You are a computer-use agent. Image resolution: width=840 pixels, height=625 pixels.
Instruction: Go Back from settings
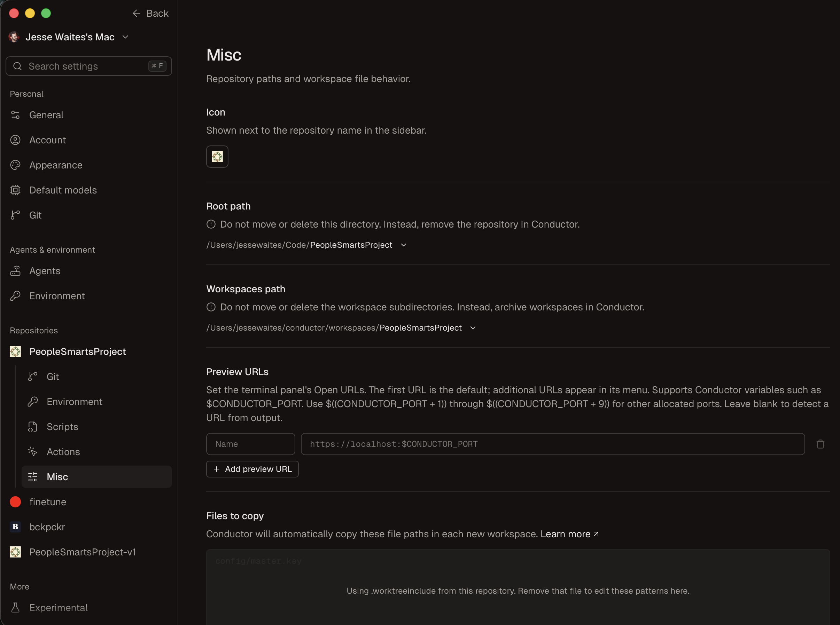[150, 13]
